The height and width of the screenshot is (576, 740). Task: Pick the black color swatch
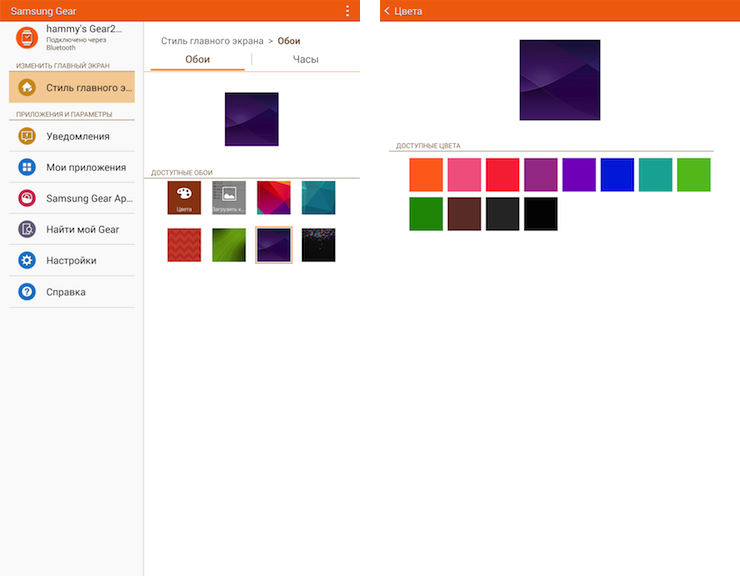coord(541,214)
